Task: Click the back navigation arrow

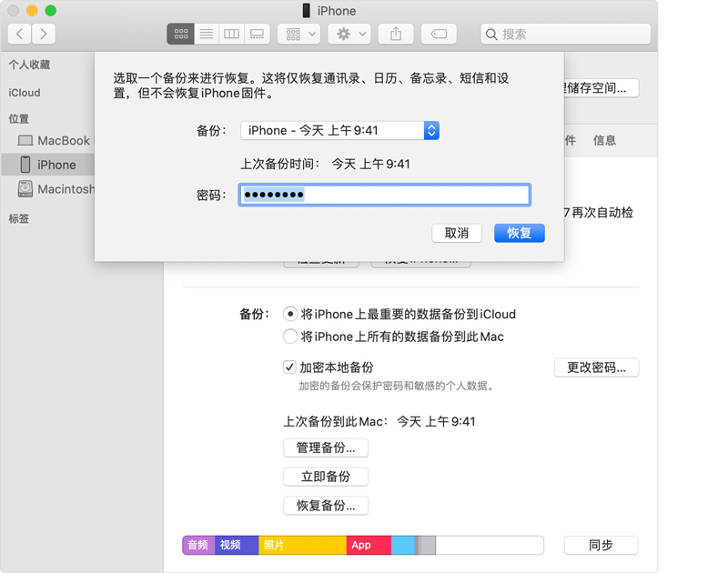Action: pos(20,34)
